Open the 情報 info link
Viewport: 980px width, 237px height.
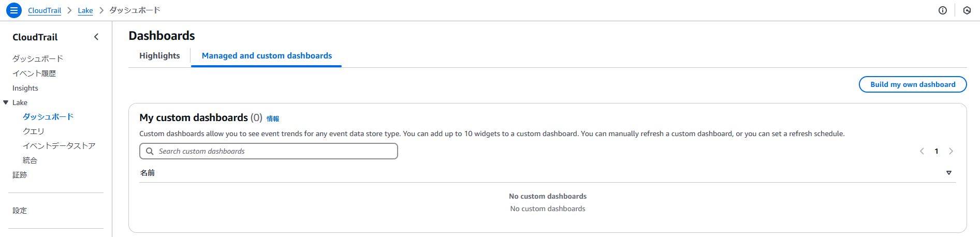pyautogui.click(x=273, y=119)
